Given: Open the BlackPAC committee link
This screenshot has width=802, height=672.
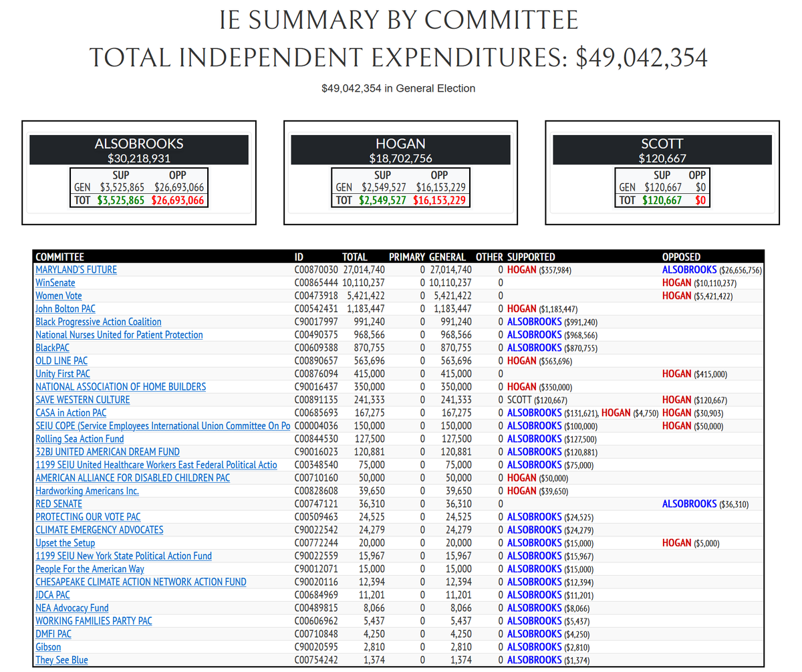Looking at the screenshot, I should [x=52, y=348].
